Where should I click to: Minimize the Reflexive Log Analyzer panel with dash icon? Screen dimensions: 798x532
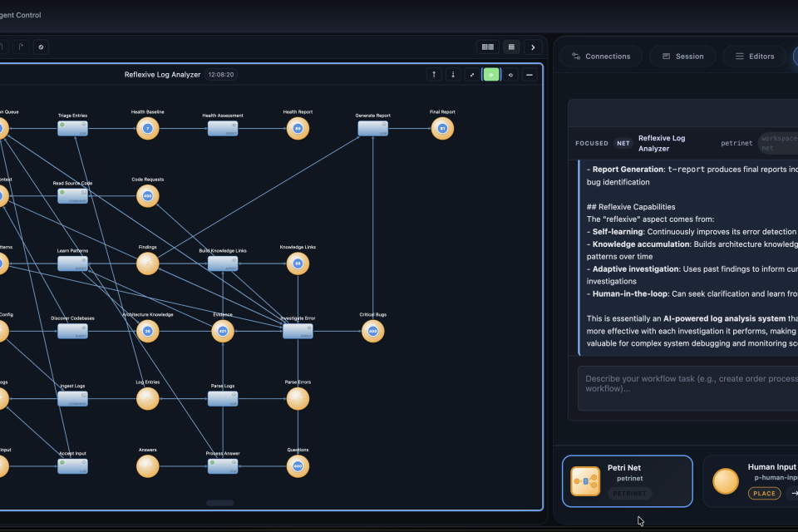point(530,75)
